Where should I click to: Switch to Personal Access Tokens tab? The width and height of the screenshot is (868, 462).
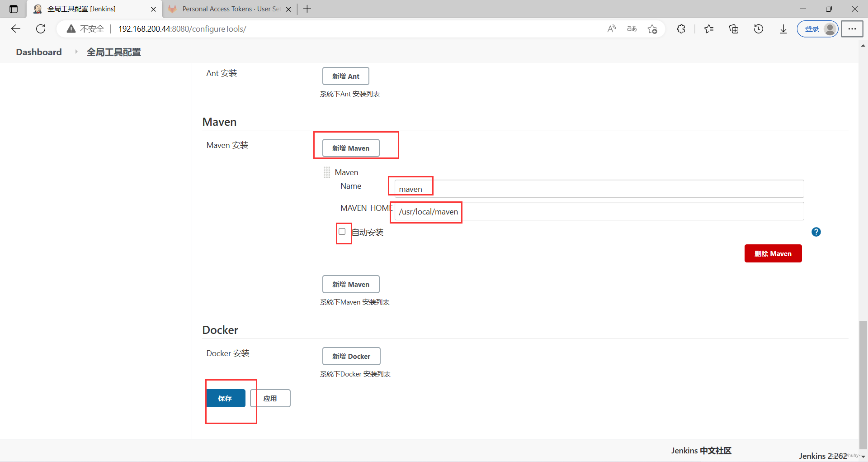click(x=230, y=9)
